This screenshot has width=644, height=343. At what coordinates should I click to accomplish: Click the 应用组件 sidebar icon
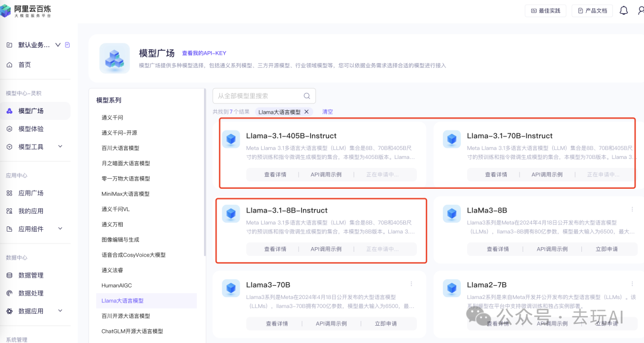[x=10, y=229]
